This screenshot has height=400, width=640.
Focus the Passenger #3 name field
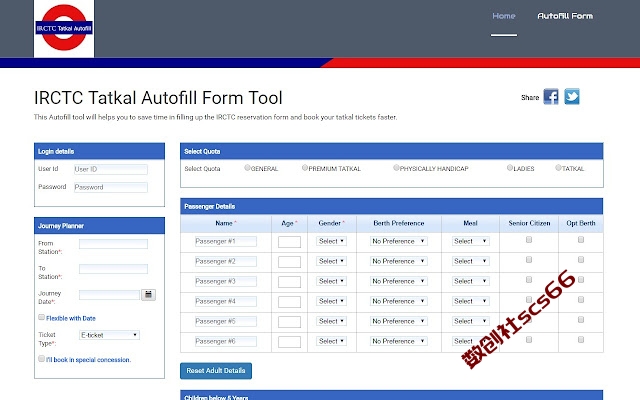(x=226, y=281)
